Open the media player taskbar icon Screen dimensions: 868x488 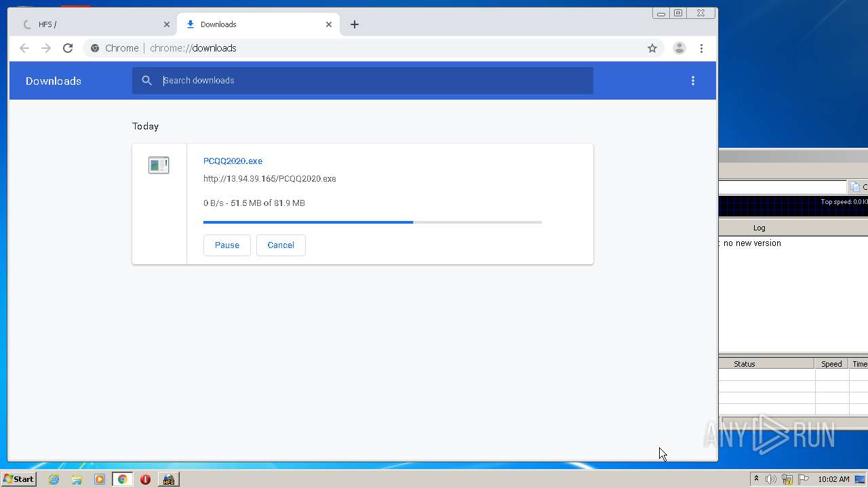tap(100, 479)
